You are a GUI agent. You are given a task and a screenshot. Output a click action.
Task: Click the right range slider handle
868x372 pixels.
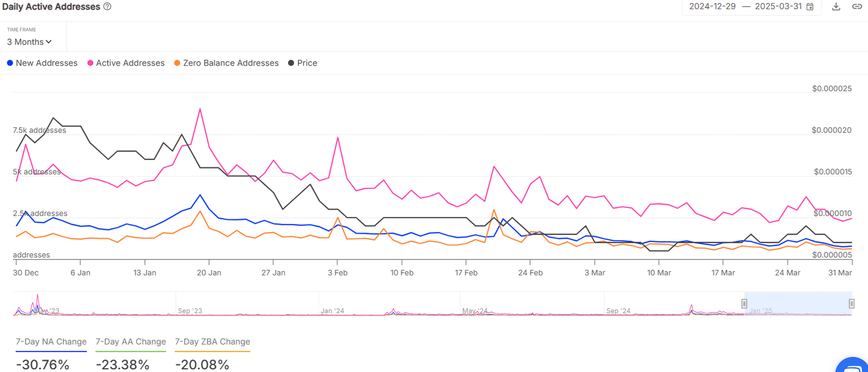click(x=852, y=304)
